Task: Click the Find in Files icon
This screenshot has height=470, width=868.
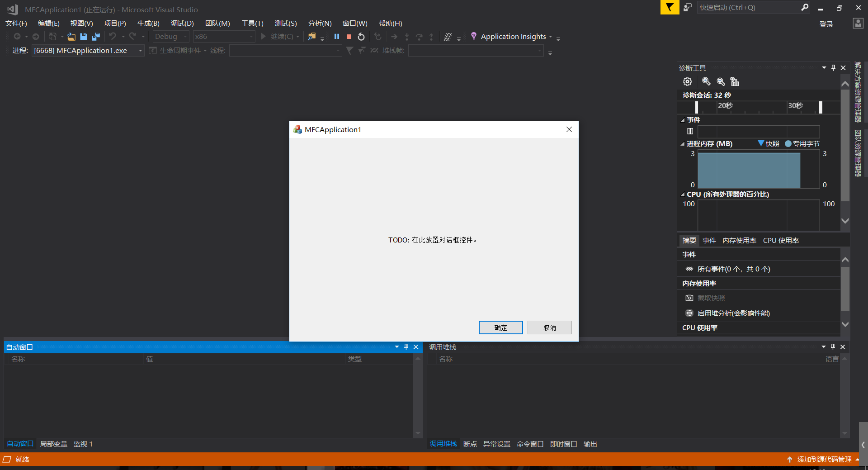Action: click(x=312, y=37)
